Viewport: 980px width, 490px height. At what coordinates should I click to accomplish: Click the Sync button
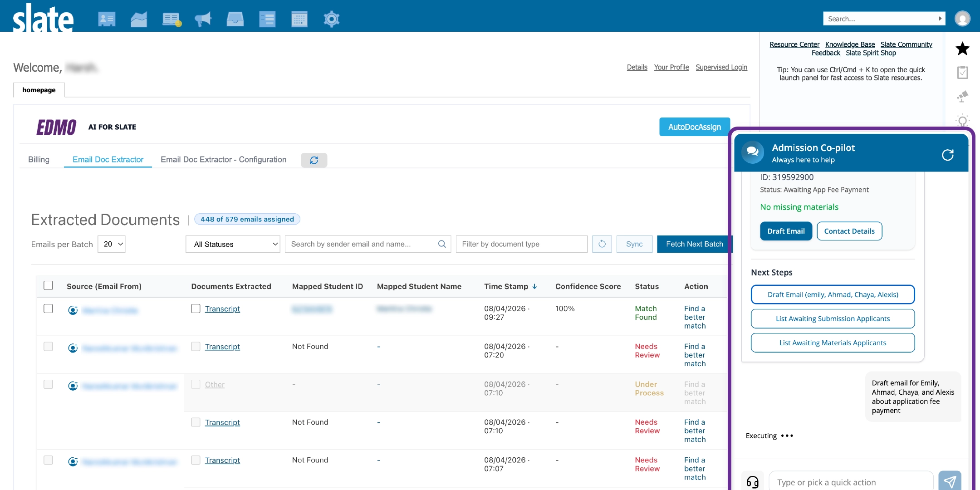[634, 244]
